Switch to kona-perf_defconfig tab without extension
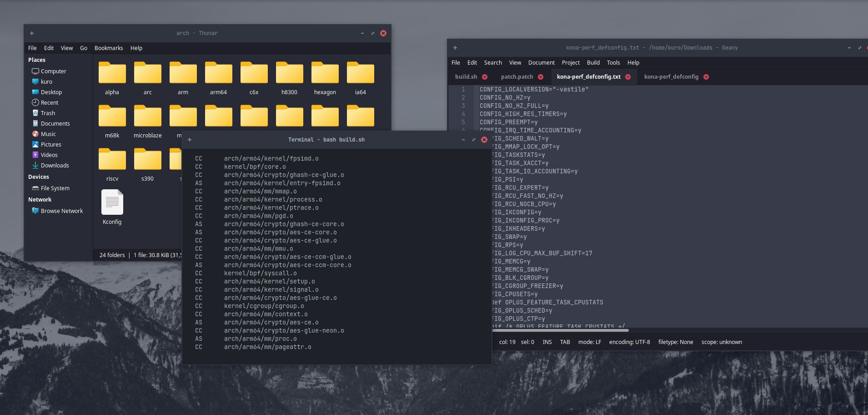The image size is (868, 415). click(671, 76)
